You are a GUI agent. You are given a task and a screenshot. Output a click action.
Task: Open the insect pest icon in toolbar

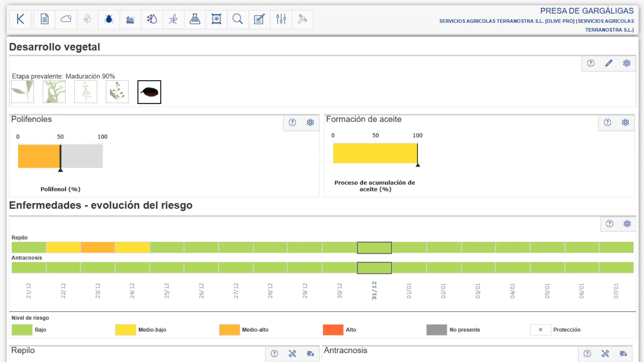[x=109, y=19]
